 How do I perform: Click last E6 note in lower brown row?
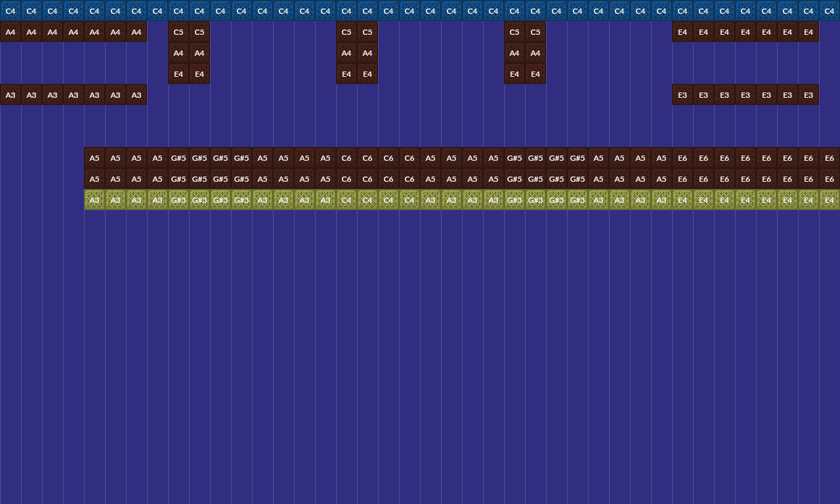point(829,178)
